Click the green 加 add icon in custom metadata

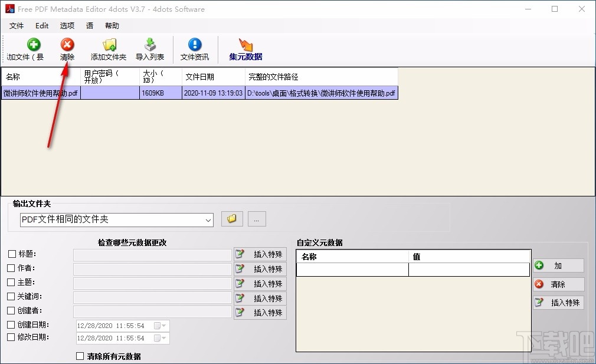click(557, 265)
